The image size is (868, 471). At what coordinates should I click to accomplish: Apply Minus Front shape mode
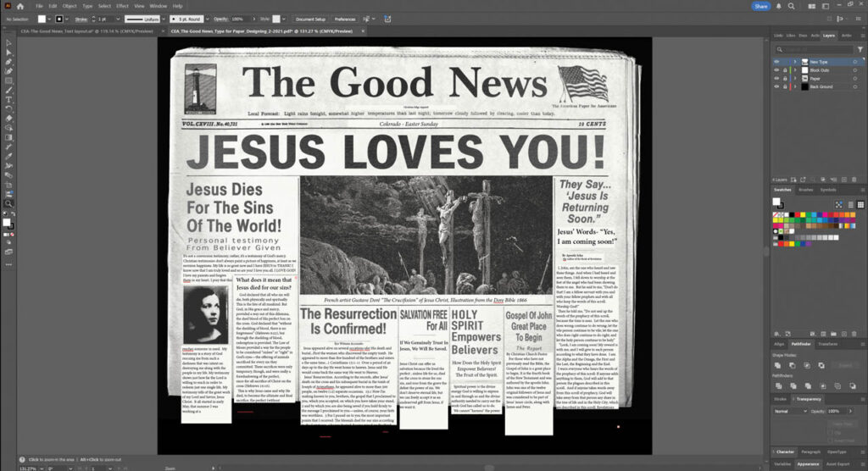(793, 366)
